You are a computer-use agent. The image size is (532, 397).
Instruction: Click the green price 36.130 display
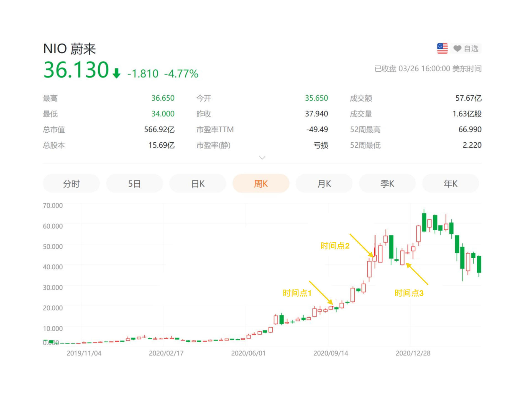pos(77,72)
